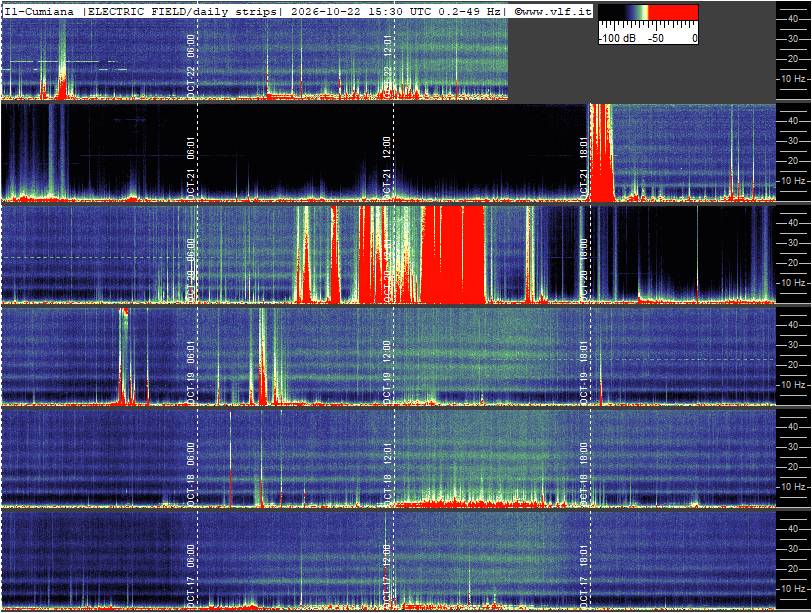Select the 30 axis label of the OCT-21 strip
Image resolution: width=812 pixels, height=613 pixels.
[792, 141]
